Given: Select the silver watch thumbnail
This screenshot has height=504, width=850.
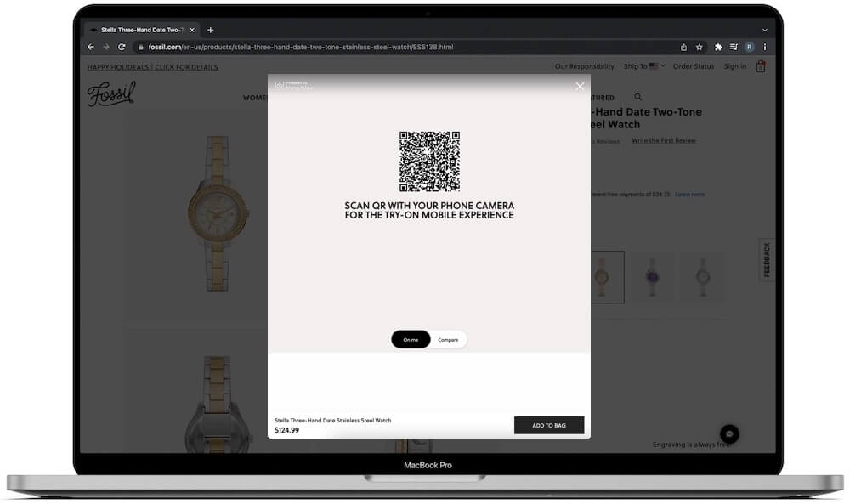Looking at the screenshot, I should (703, 277).
